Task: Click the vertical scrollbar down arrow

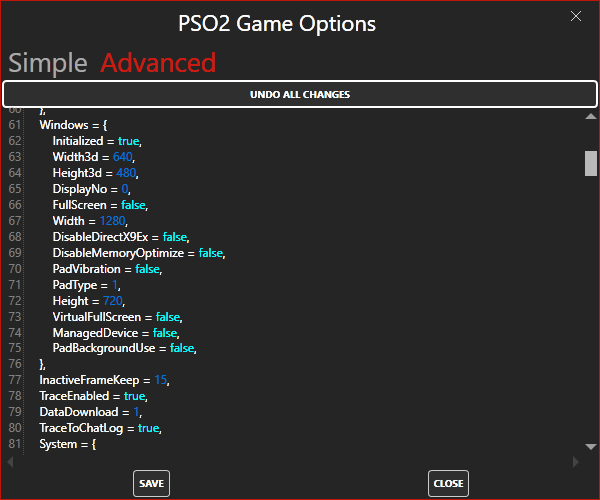Action: click(591, 446)
